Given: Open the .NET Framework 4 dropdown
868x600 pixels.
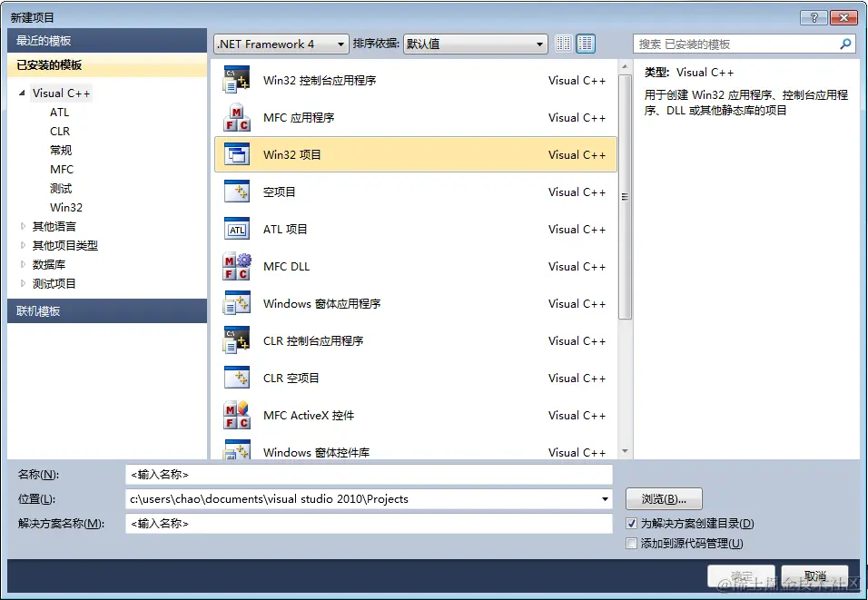Looking at the screenshot, I should (x=281, y=44).
